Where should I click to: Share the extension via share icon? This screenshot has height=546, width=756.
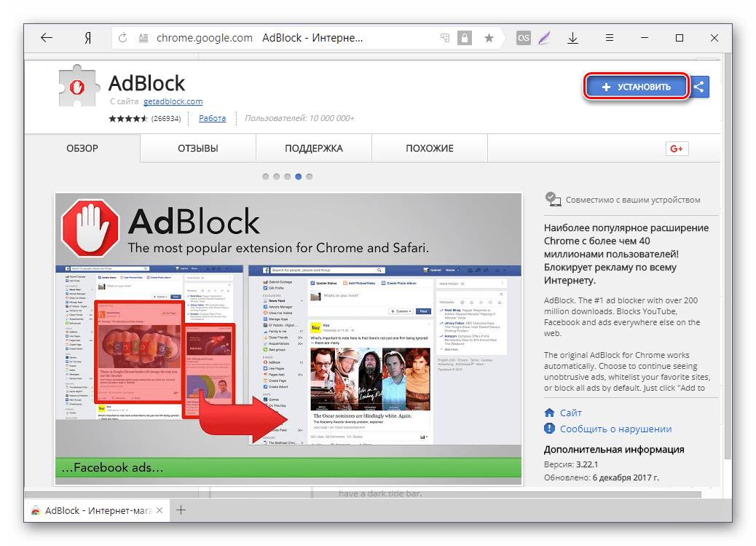[699, 87]
